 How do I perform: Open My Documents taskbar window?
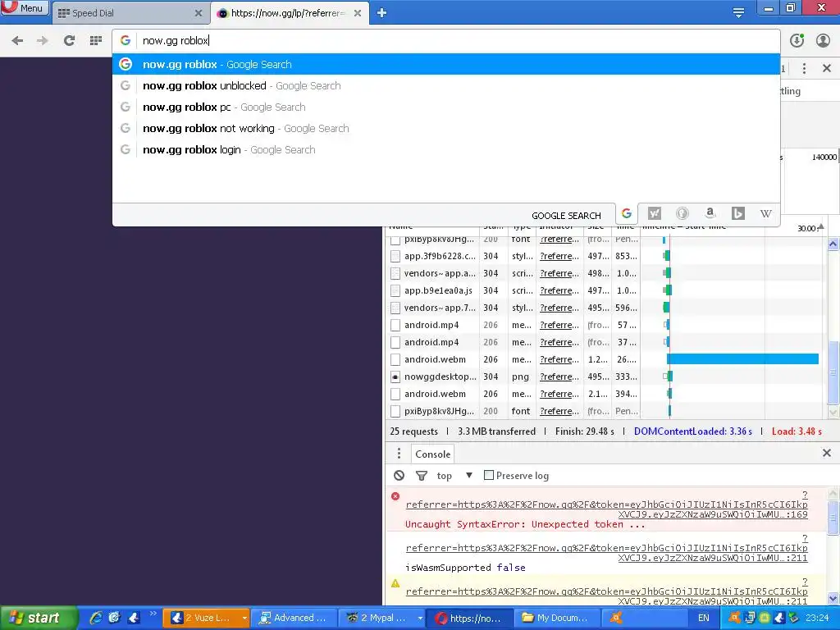(555, 618)
